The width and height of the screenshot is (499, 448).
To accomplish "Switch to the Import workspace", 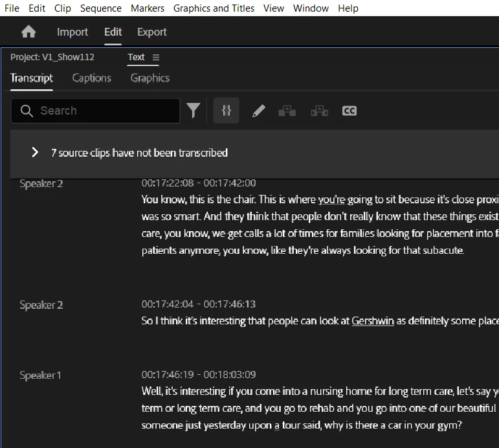I will click(72, 32).
